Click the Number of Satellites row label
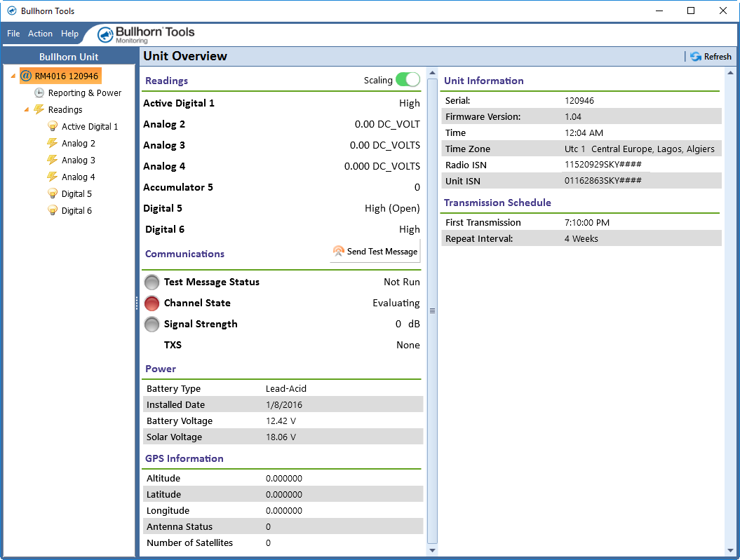This screenshot has width=740, height=560. tap(189, 543)
